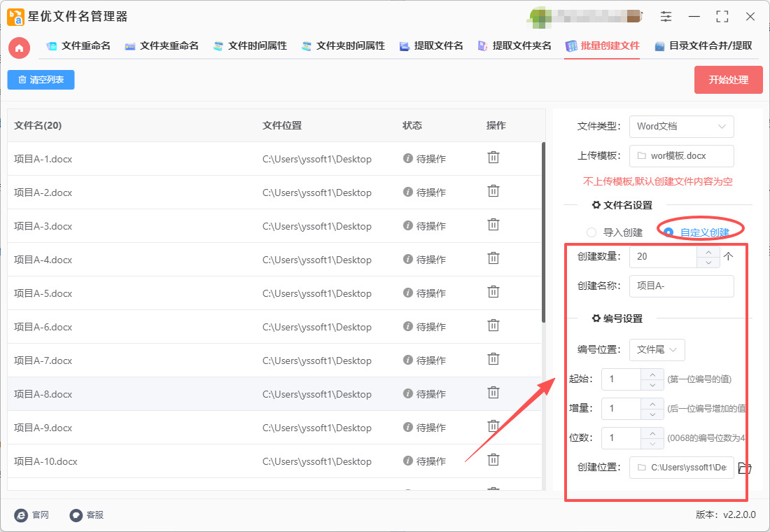Image resolution: width=770 pixels, height=532 pixels.
Task: Go to the home screen icon
Action: pyautogui.click(x=19, y=48)
